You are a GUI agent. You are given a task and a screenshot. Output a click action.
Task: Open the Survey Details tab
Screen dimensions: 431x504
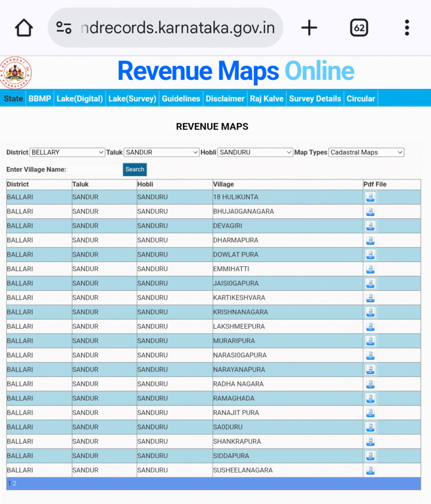click(x=315, y=98)
